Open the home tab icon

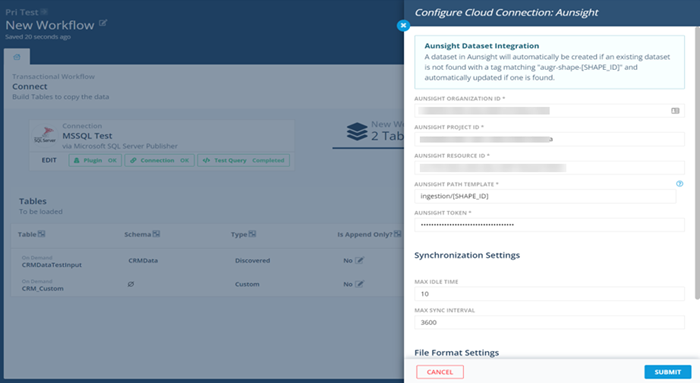click(x=17, y=57)
